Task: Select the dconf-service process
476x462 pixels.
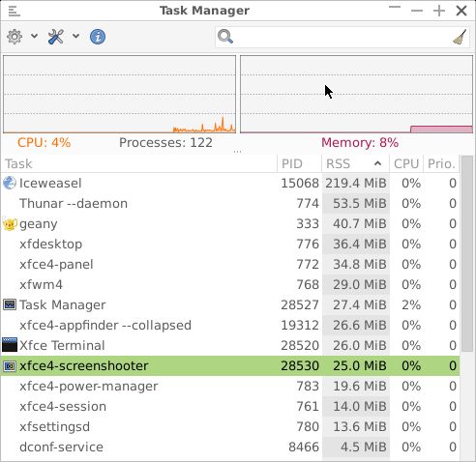Action: 230,447
